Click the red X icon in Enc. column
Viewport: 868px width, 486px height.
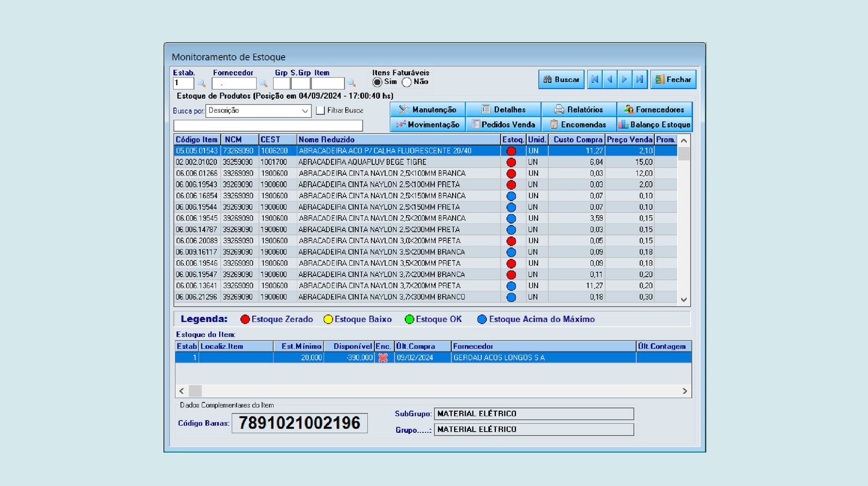[383, 357]
